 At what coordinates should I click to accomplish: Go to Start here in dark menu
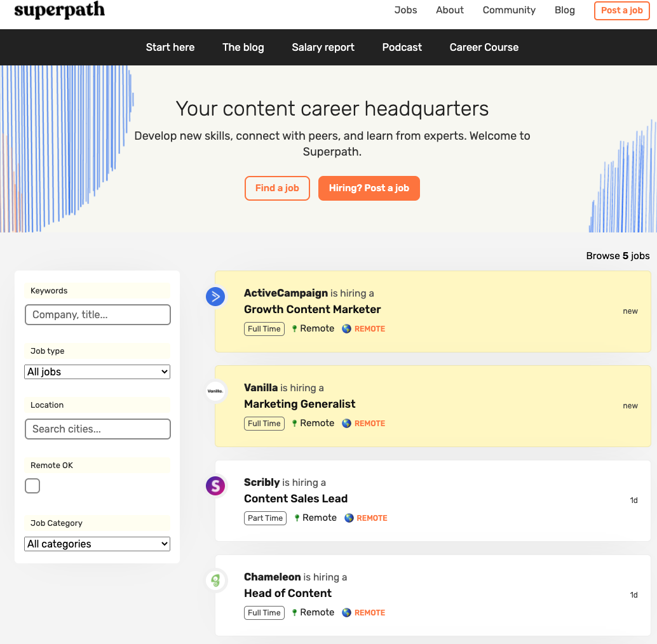(170, 48)
